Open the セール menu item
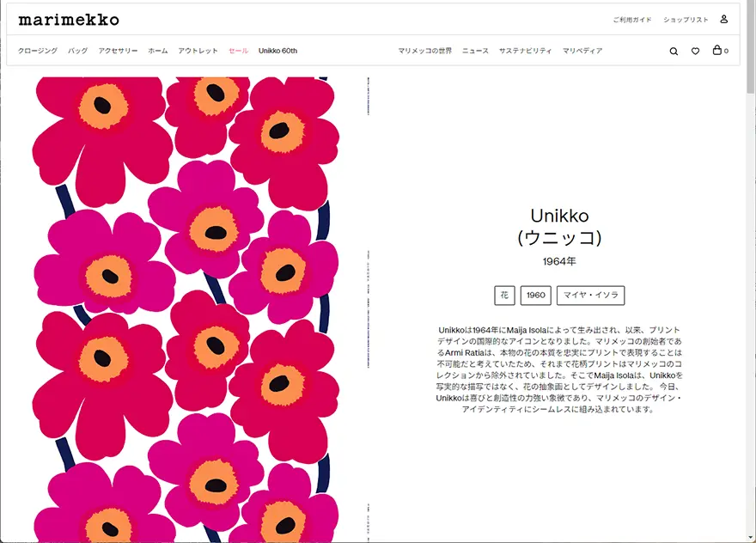756x543 pixels. [238, 51]
